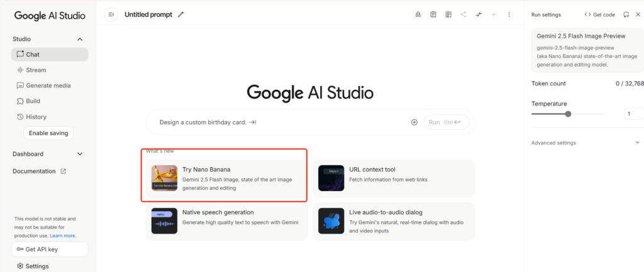Open the Gemini 2.5 Flash Image Preview model selector
Image resolution: width=644 pixels, height=272 pixels.
tap(587, 50)
